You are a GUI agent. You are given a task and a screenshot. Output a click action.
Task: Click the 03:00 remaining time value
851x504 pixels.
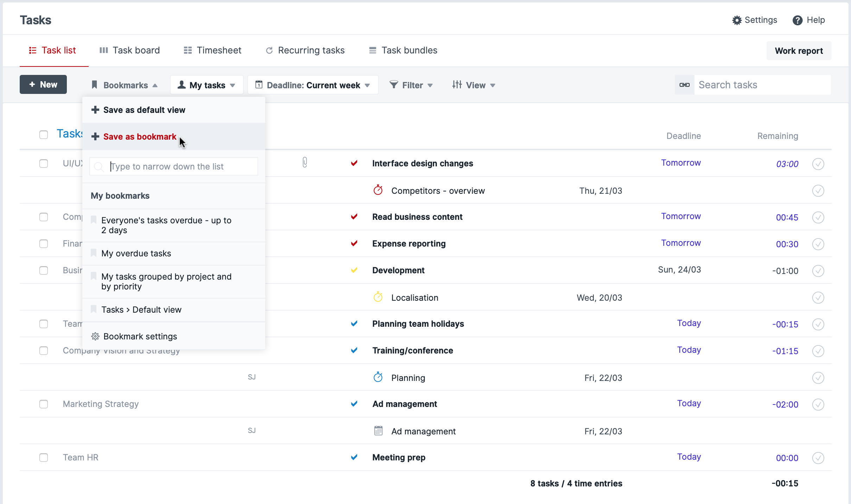(787, 164)
